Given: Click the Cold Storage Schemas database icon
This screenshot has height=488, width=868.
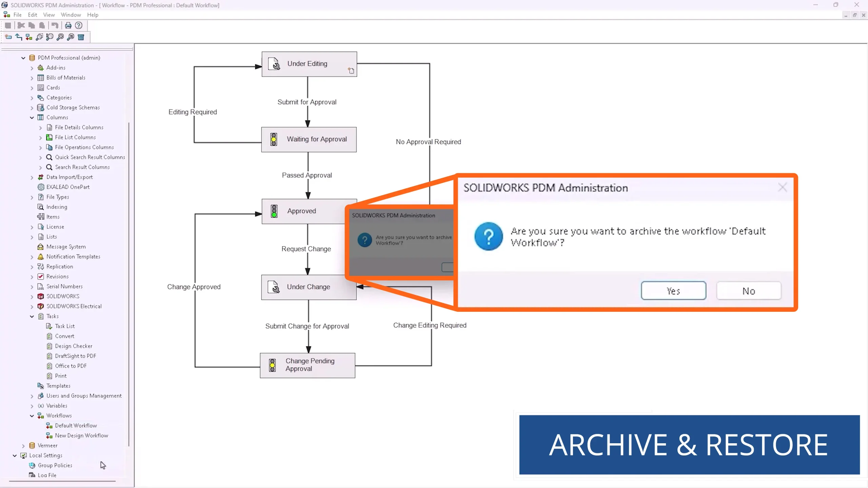Looking at the screenshot, I should (x=40, y=107).
